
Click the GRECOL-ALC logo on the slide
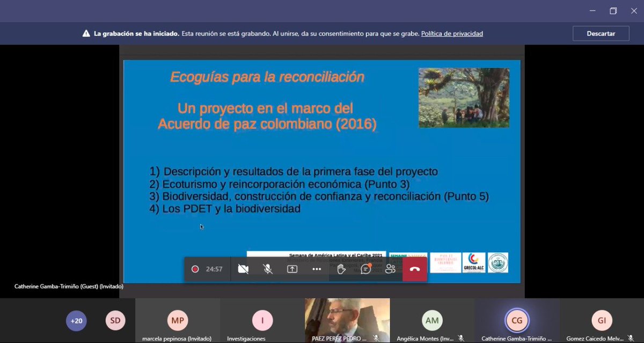click(x=474, y=262)
